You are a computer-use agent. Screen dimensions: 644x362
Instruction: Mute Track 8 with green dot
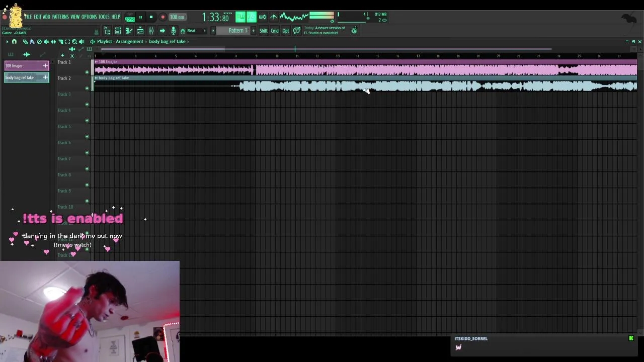87,185
